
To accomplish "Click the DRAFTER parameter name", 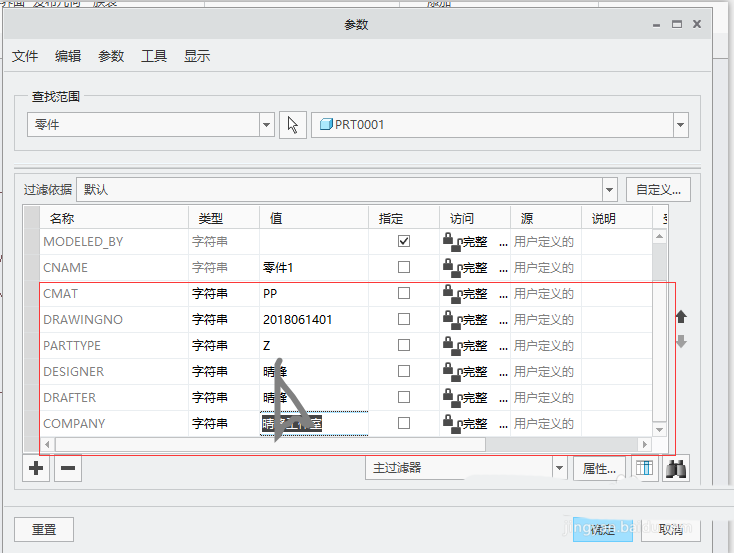I will click(x=69, y=398).
